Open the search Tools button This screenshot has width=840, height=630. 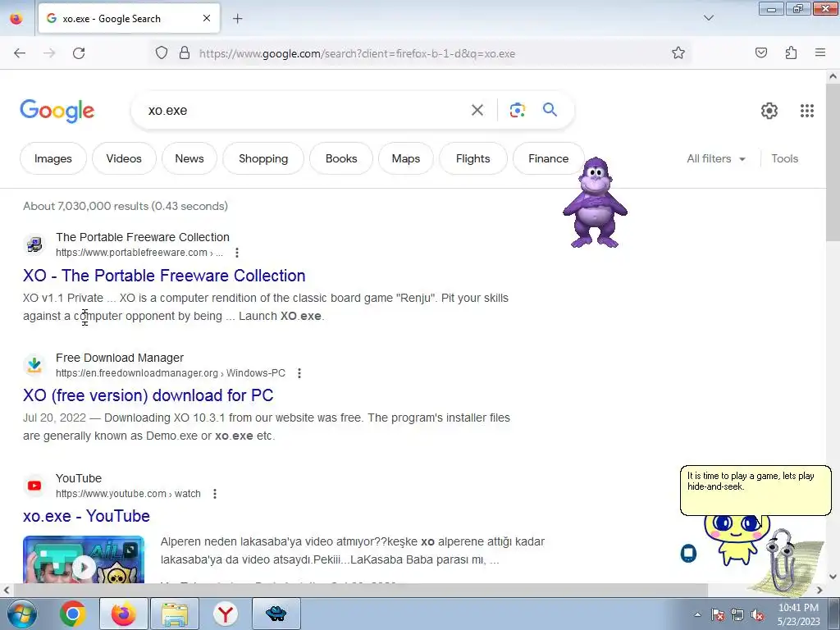784,158
